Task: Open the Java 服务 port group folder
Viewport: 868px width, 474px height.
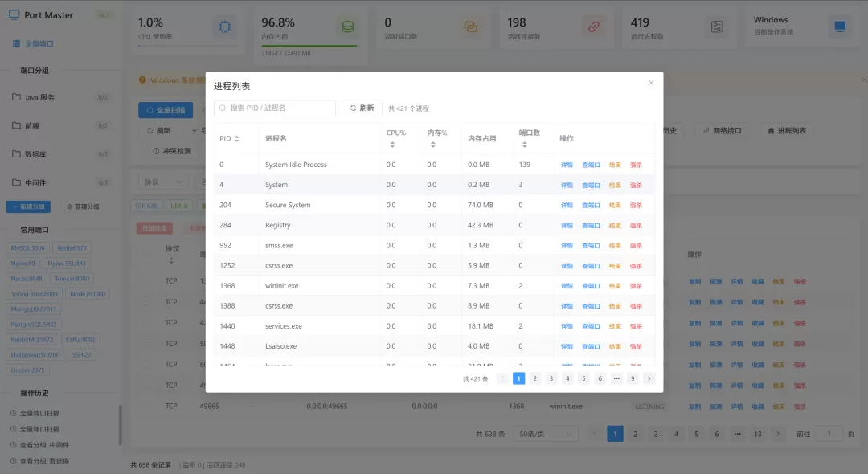Action: coord(59,97)
